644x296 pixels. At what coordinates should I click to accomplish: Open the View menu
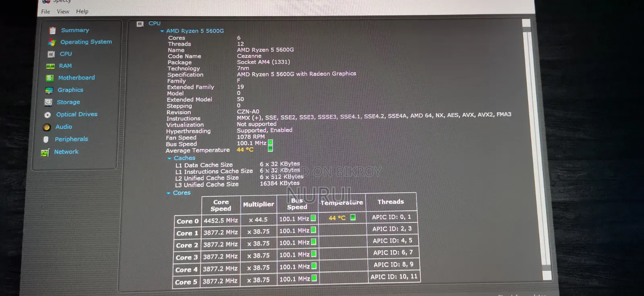63,12
